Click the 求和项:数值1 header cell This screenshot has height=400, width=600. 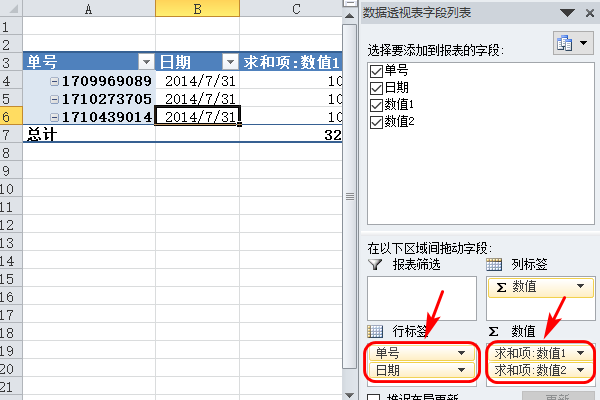click(x=291, y=62)
